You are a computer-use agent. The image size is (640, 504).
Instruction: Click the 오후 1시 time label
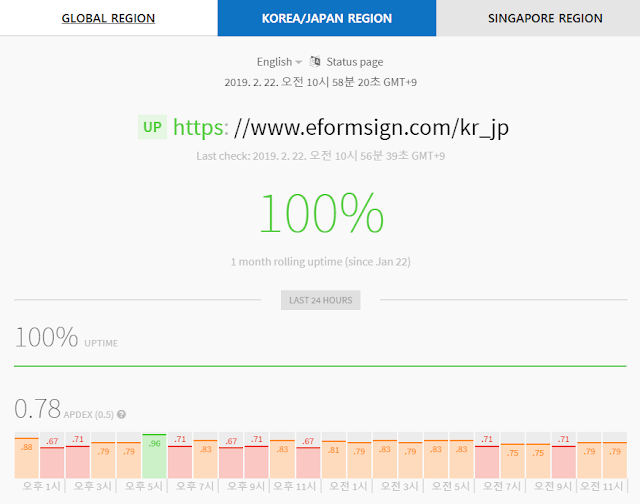pos(41,486)
